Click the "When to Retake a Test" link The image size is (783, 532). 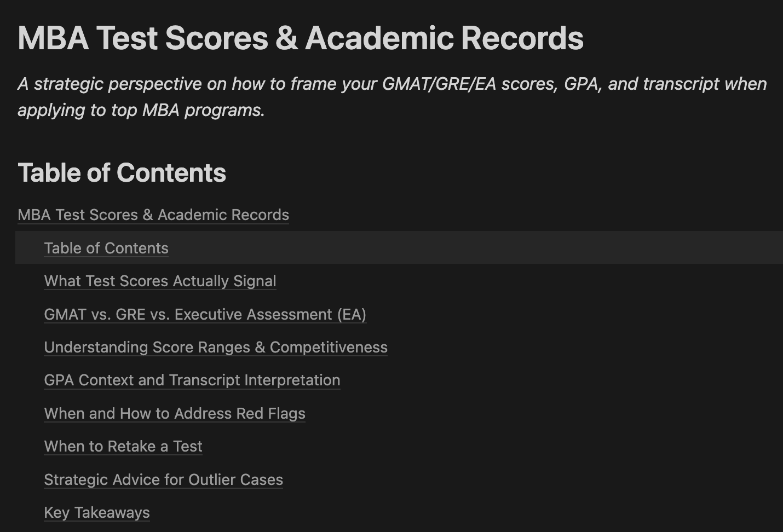click(x=123, y=446)
